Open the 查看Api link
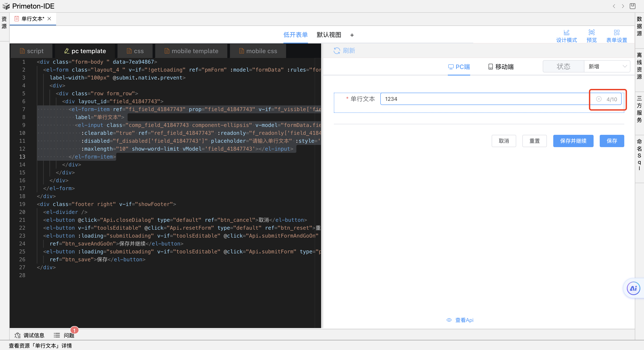644x350 pixels. tap(460, 320)
